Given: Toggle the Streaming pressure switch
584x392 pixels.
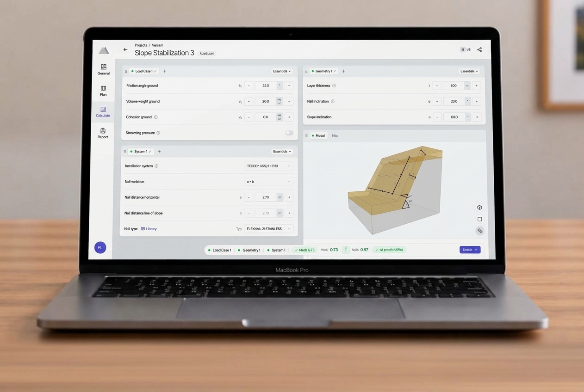Looking at the screenshot, I should pyautogui.click(x=289, y=133).
